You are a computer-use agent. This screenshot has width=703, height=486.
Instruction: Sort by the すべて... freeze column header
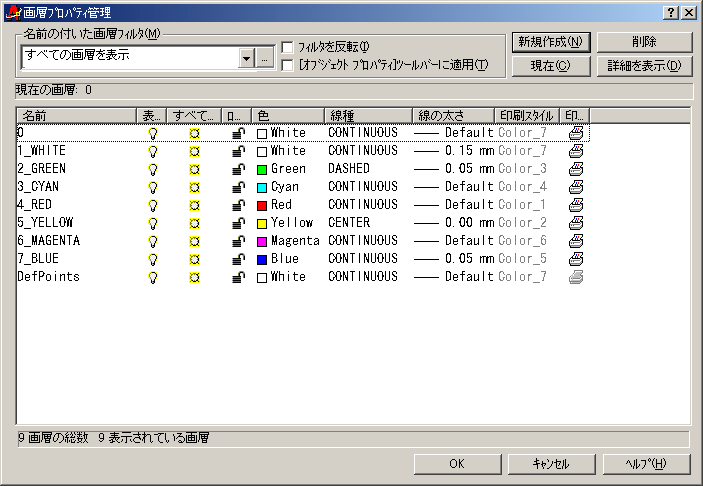click(x=194, y=116)
